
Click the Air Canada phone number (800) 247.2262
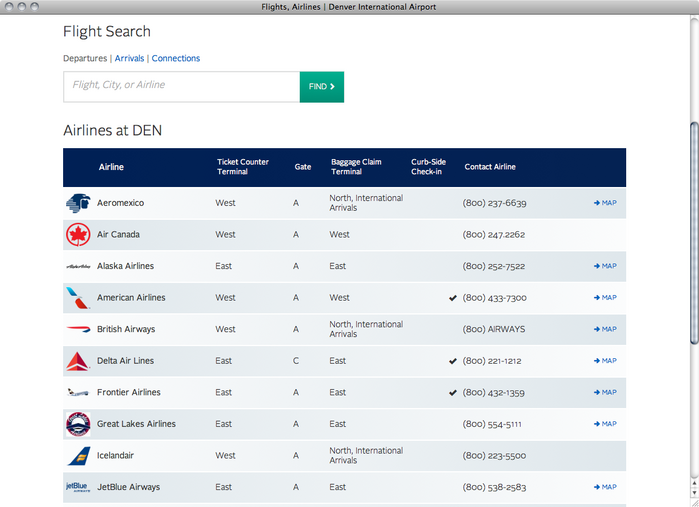pyautogui.click(x=494, y=235)
